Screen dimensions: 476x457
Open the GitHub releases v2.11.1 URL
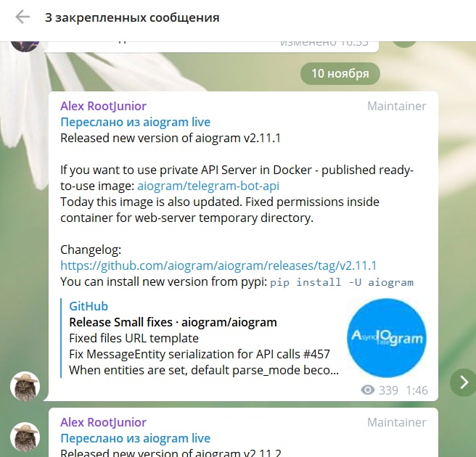pos(218,265)
